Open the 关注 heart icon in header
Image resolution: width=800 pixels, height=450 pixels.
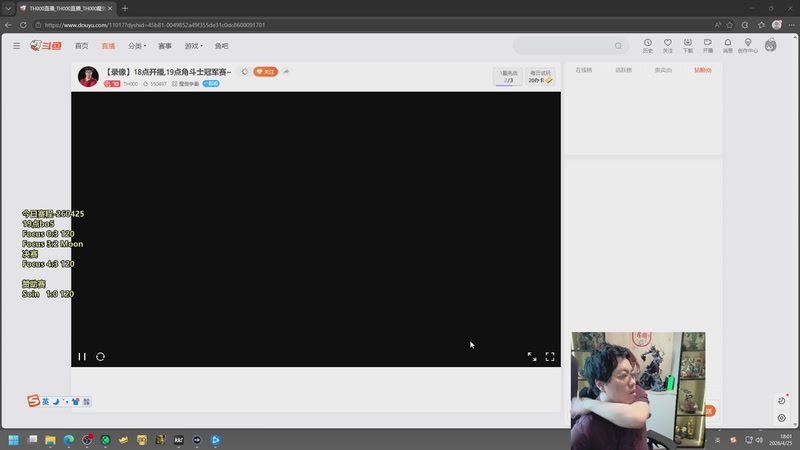coord(667,45)
